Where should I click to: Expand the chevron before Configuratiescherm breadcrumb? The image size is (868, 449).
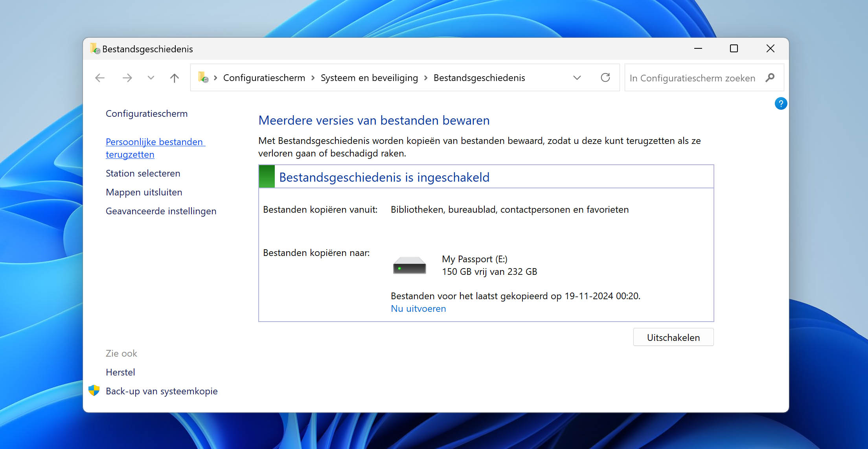coord(215,78)
